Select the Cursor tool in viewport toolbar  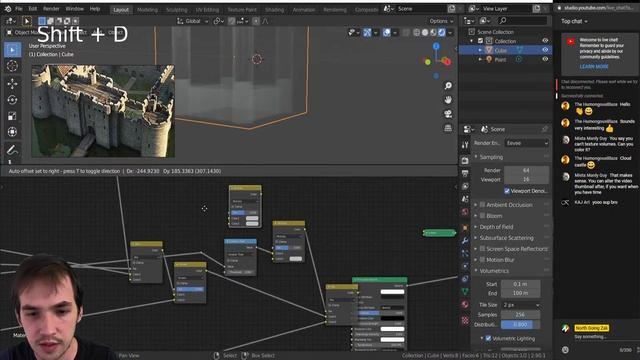[12, 66]
